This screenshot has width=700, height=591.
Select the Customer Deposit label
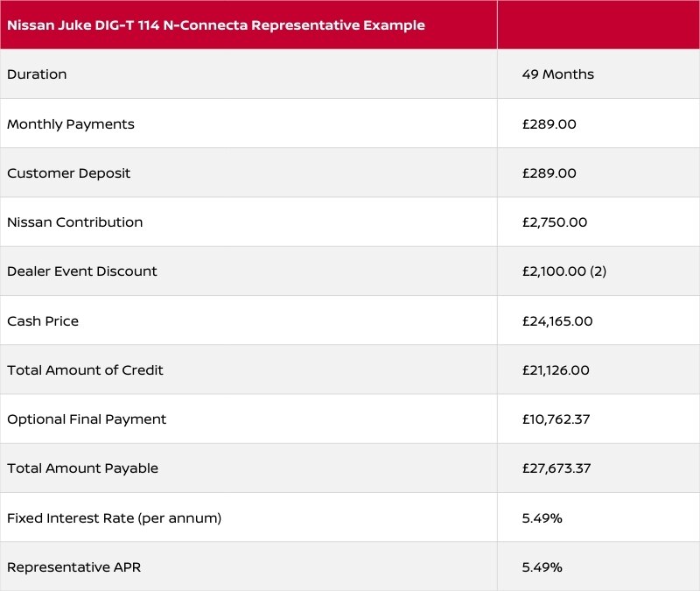(x=68, y=173)
